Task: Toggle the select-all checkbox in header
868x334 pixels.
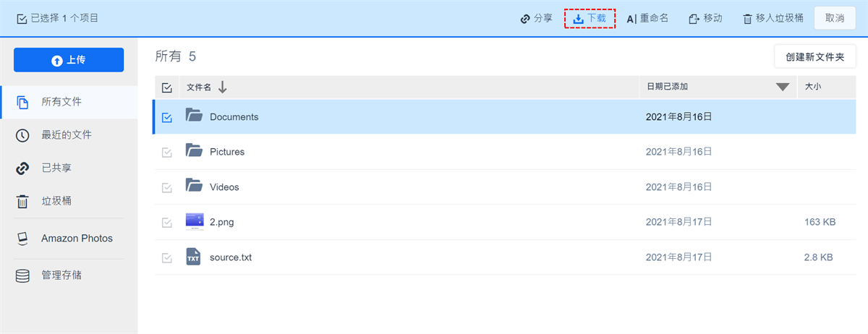Action: 167,87
